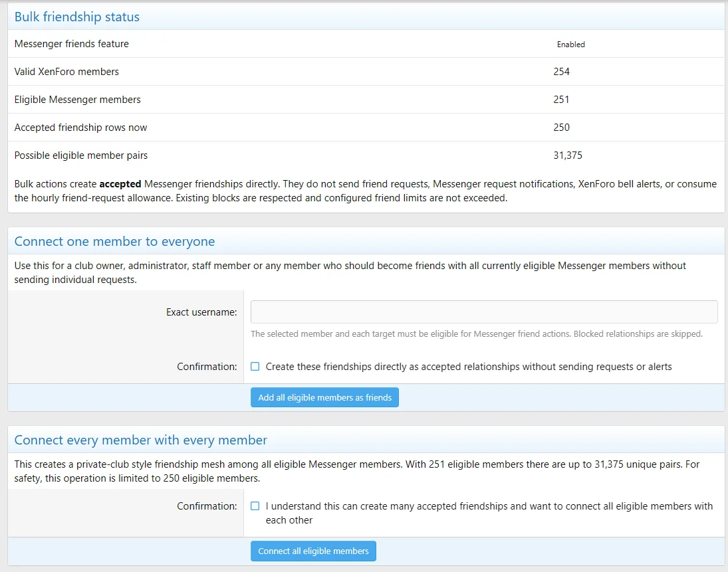Click Add all eligible members as friends

pyautogui.click(x=324, y=397)
